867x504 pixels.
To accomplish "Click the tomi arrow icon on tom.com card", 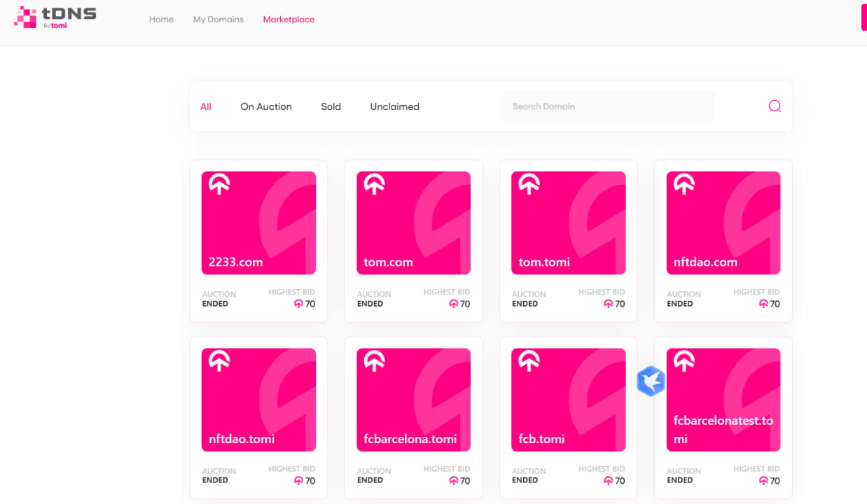I will [x=373, y=184].
